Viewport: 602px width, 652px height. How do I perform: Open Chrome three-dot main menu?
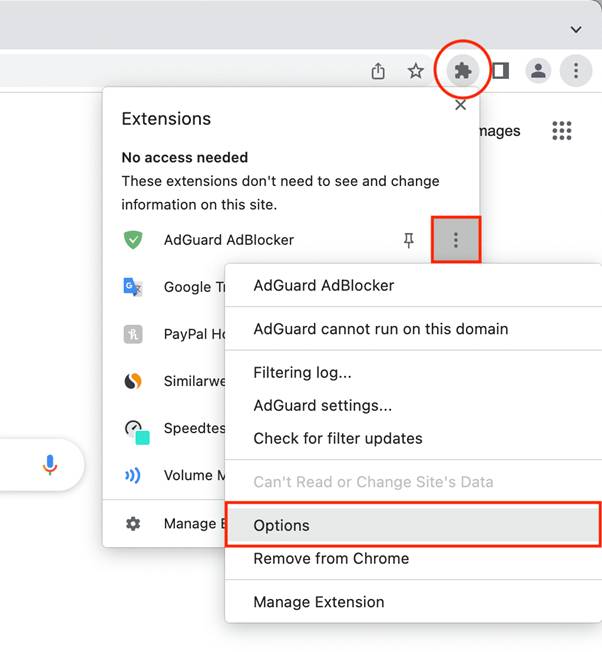576,70
